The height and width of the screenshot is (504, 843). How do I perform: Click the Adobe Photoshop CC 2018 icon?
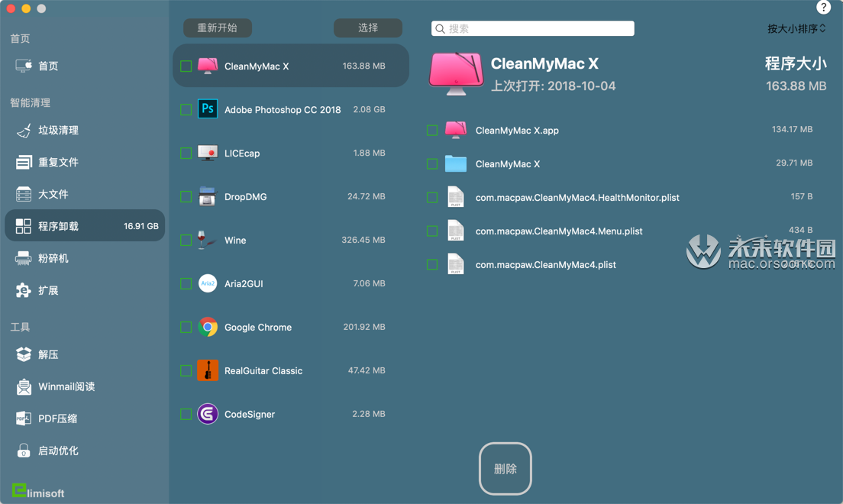click(208, 109)
